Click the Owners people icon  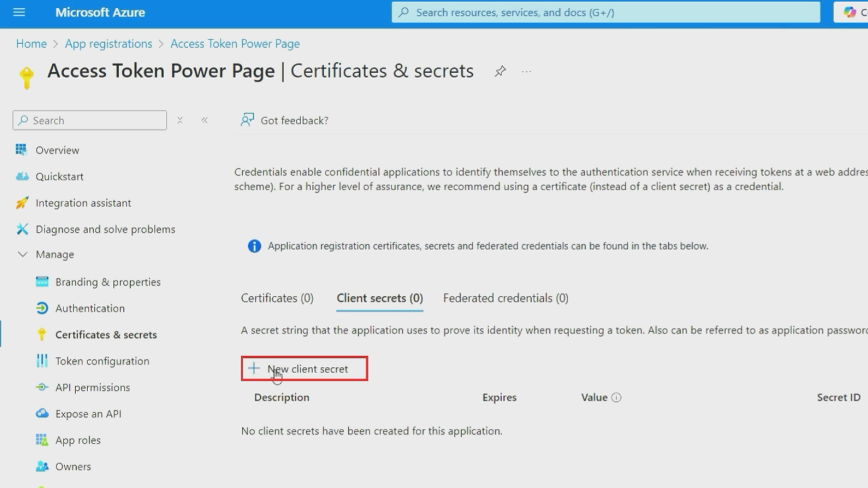[42, 466]
